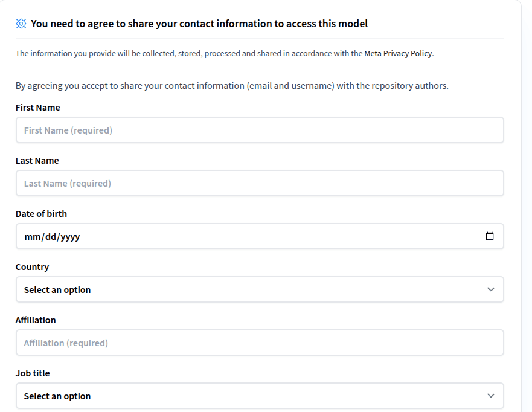Select the yyyy segment of the date field

[x=70, y=237]
